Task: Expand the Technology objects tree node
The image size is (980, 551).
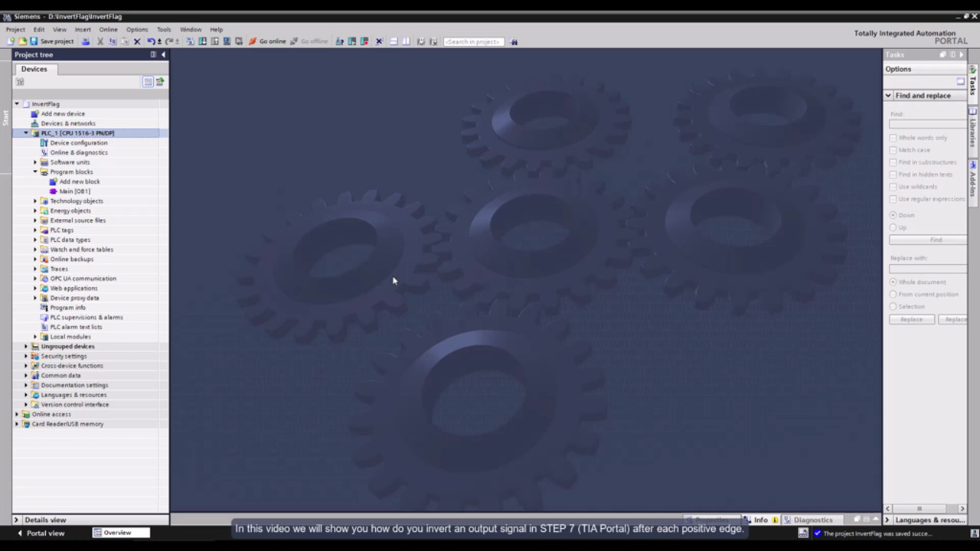Action: pyautogui.click(x=35, y=201)
